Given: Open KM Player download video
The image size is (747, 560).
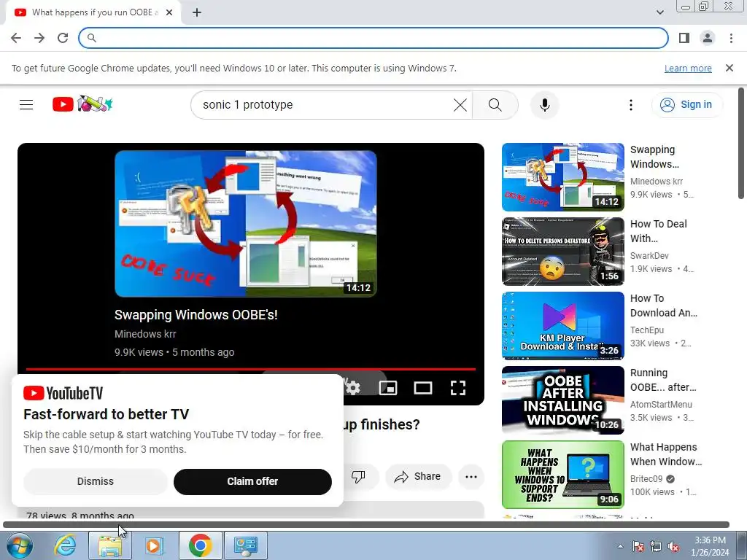Looking at the screenshot, I should click(x=562, y=326).
